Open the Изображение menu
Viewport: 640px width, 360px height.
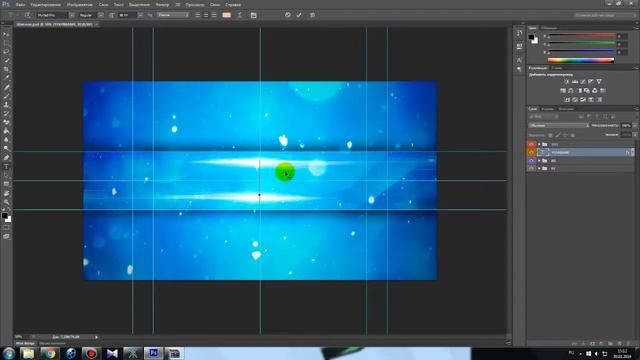(x=79, y=4)
